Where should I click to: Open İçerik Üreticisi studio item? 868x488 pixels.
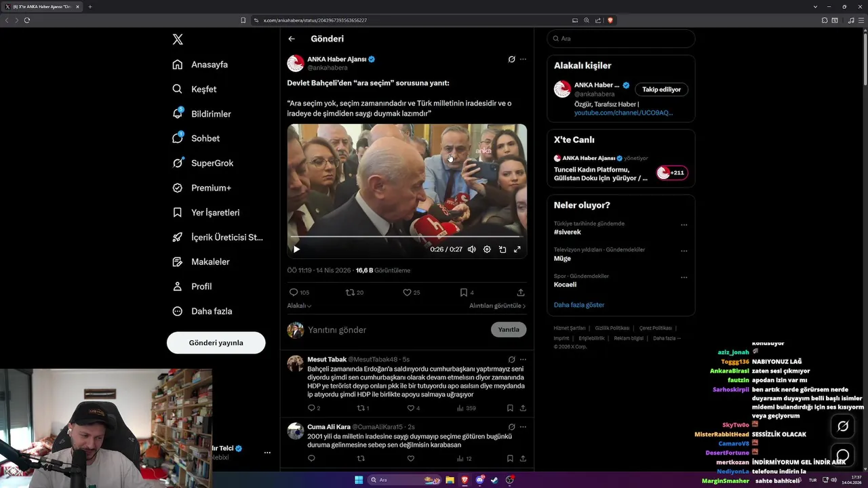[217, 237]
